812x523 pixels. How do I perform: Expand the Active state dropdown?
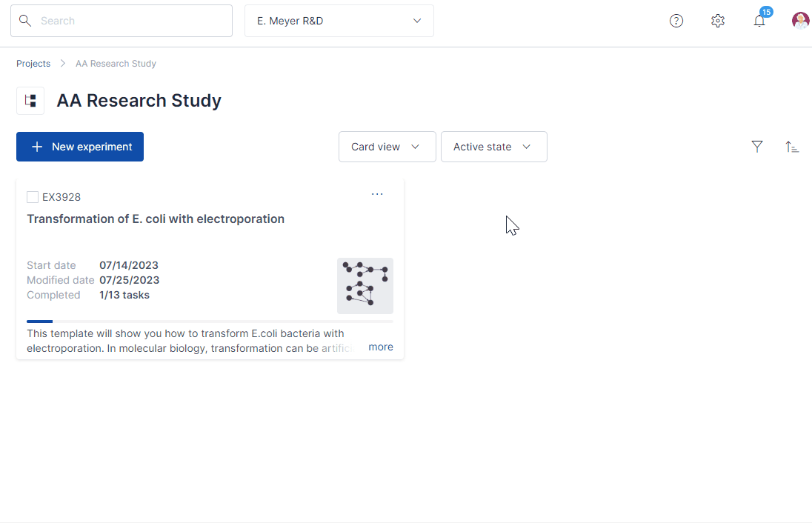click(493, 147)
